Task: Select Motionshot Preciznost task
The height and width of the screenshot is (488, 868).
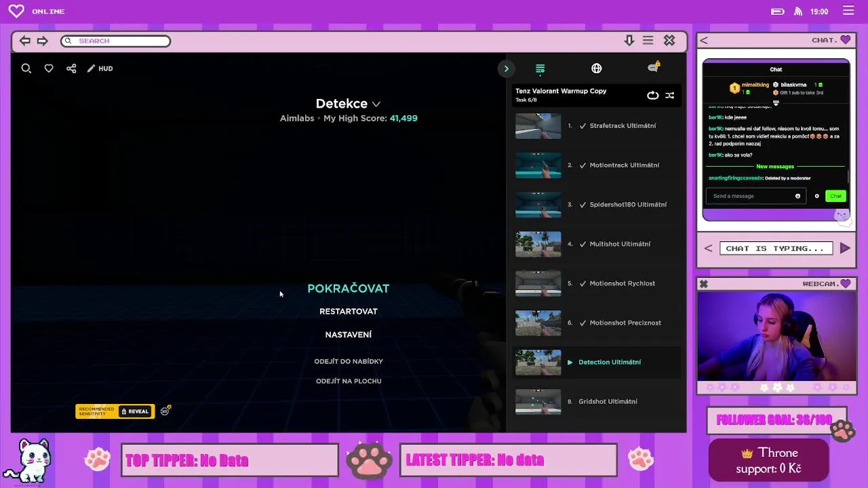Action: tap(625, 323)
